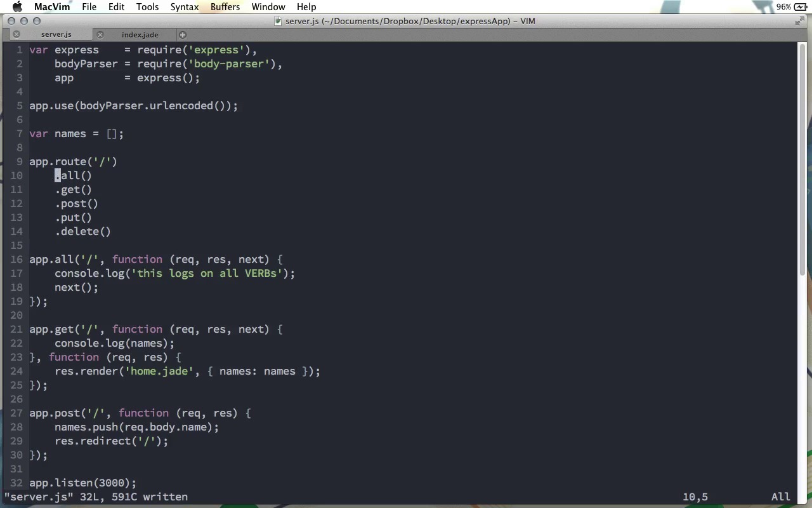The image size is (812, 508).
Task: Click the vertical scrollbar thumb
Action: coord(803,160)
